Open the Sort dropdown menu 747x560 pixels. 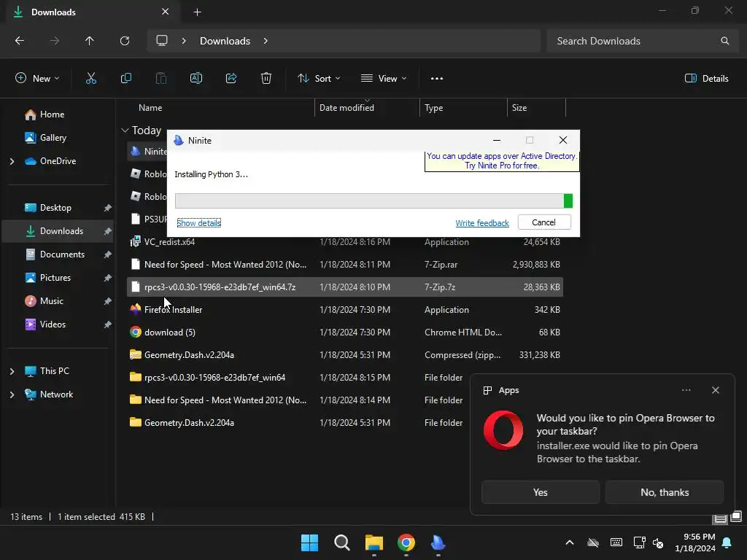(x=319, y=79)
